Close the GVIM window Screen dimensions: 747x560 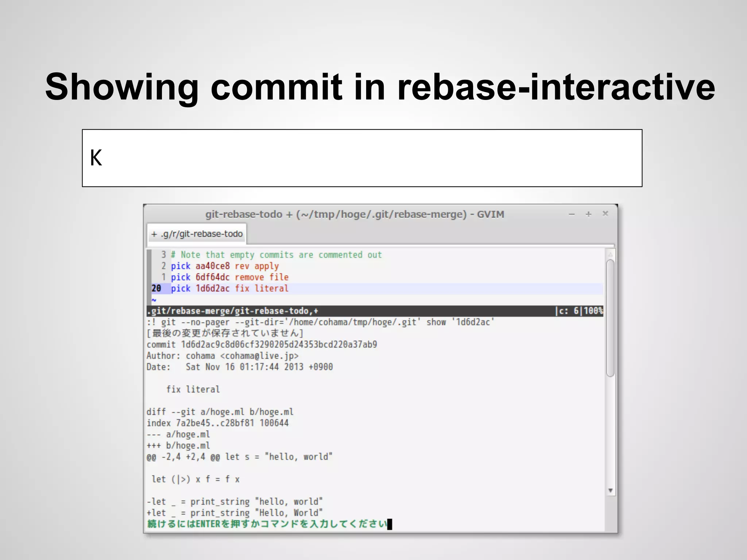(605, 214)
